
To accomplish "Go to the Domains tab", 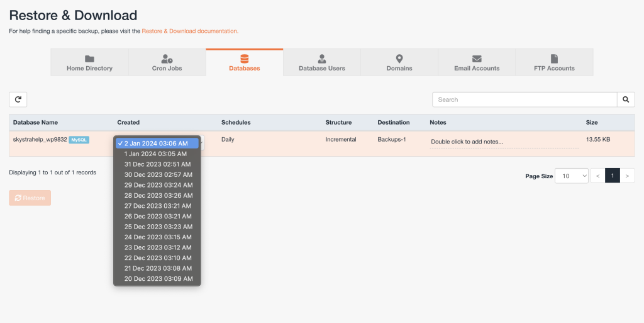I will [x=399, y=63].
